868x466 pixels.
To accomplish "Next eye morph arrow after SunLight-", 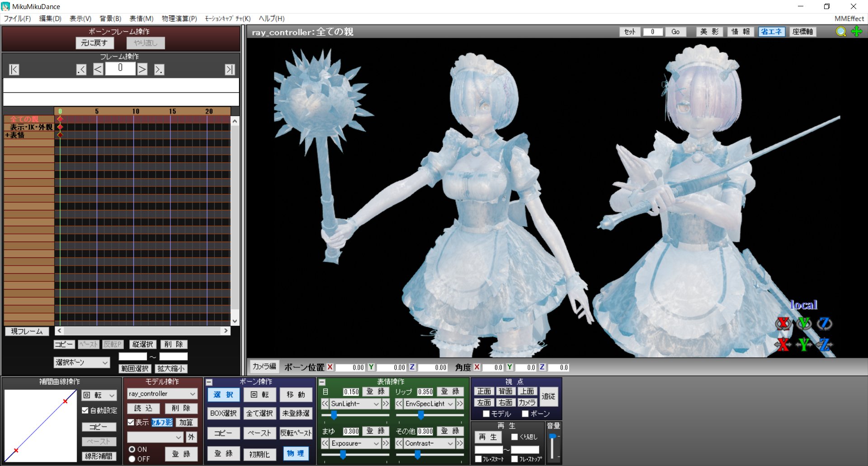I will tap(386, 404).
